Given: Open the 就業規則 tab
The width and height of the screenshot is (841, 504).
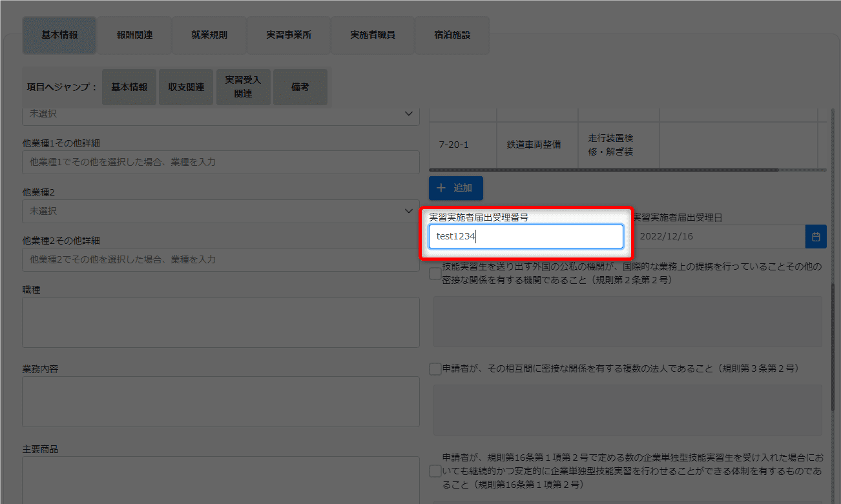Looking at the screenshot, I should coord(209,35).
